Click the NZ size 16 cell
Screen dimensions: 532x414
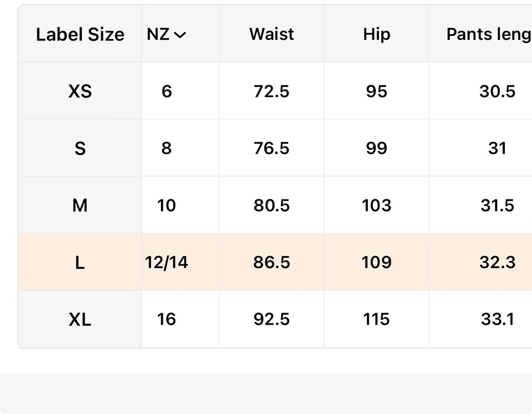point(167,319)
